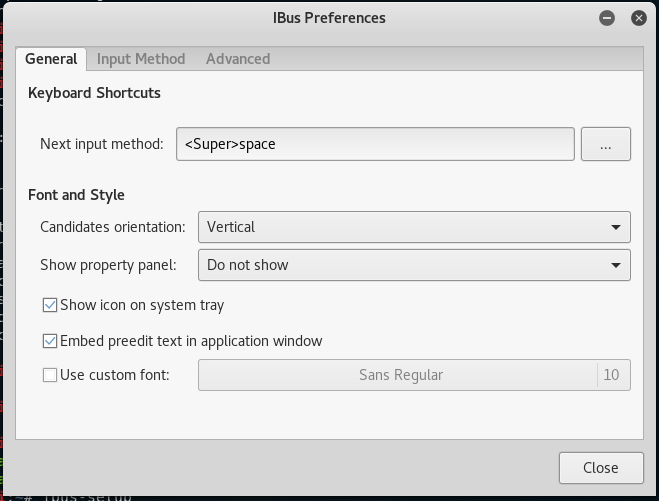Image resolution: width=659 pixels, height=501 pixels.
Task: Click the Next input method shortcut field
Action: (375, 144)
